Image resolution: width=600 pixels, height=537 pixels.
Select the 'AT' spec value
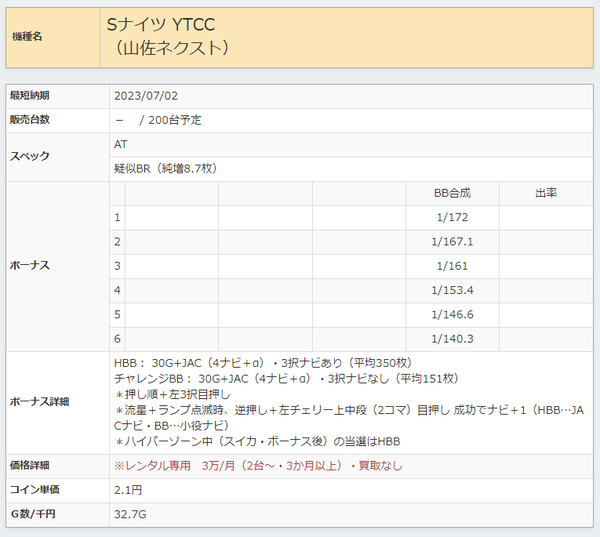pos(121,144)
